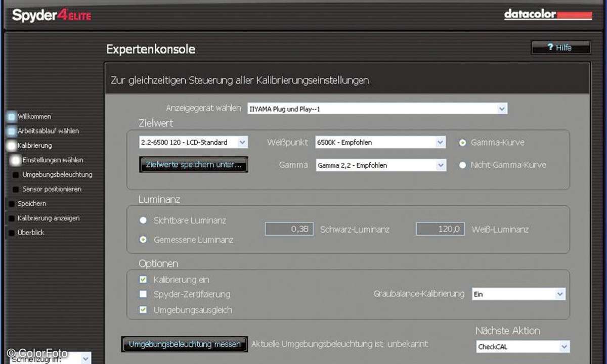Click Umgebungsbeleuchtung messen button
The height and width of the screenshot is (364, 607).
185,344
